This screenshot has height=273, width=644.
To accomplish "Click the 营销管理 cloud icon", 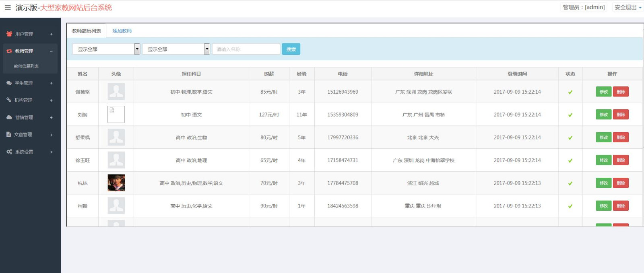I will (9, 117).
